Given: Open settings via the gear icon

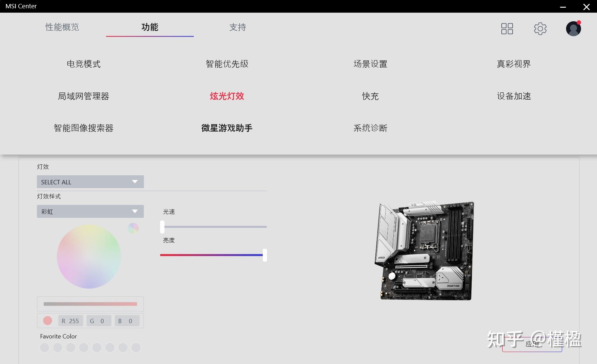Looking at the screenshot, I should tap(540, 29).
